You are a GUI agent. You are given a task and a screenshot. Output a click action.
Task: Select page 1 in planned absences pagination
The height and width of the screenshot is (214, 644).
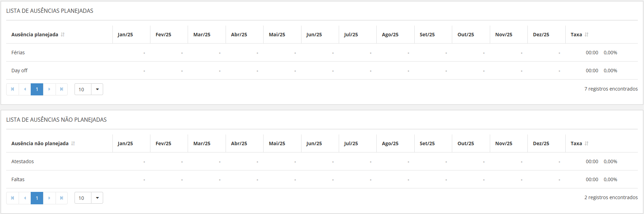37,89
